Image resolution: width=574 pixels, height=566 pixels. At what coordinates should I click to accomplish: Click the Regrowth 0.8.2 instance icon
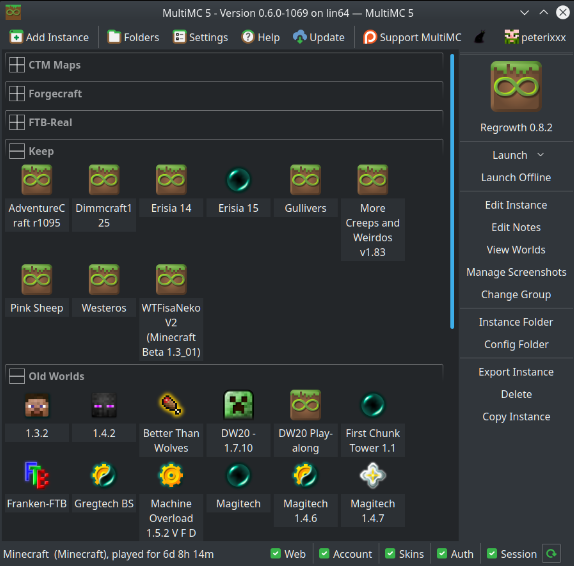pos(516,86)
